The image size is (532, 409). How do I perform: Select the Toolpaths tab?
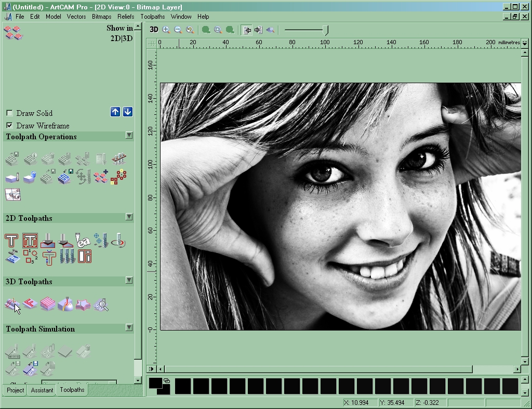coord(72,390)
